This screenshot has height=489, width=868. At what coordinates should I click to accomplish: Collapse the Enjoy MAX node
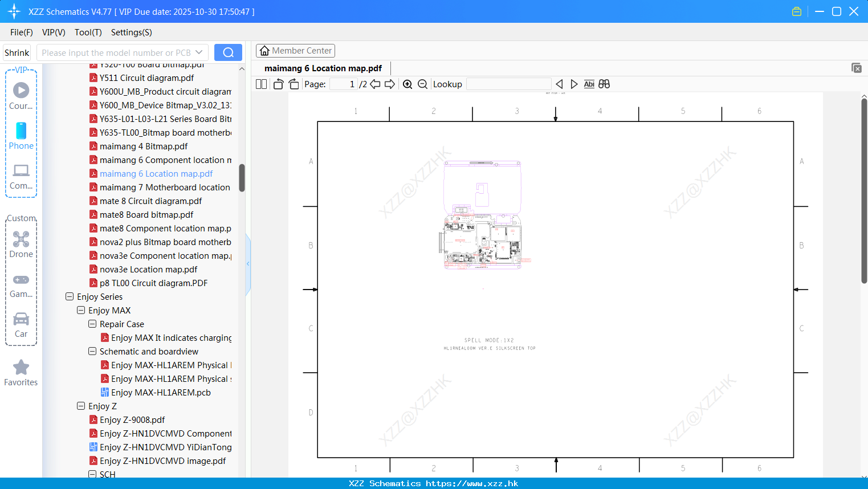pos(81,310)
